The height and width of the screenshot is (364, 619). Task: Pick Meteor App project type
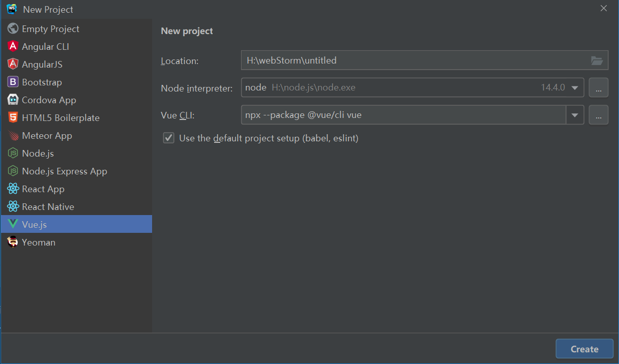click(x=76, y=136)
